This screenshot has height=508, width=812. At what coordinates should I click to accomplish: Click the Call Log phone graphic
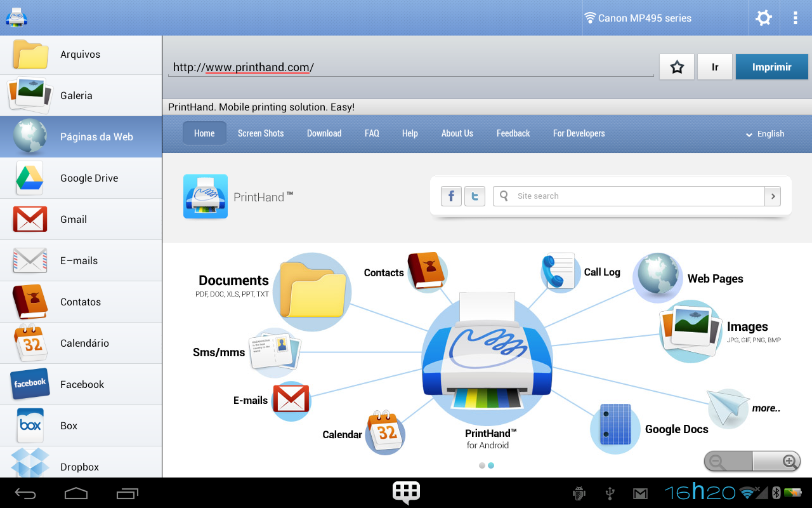point(560,272)
